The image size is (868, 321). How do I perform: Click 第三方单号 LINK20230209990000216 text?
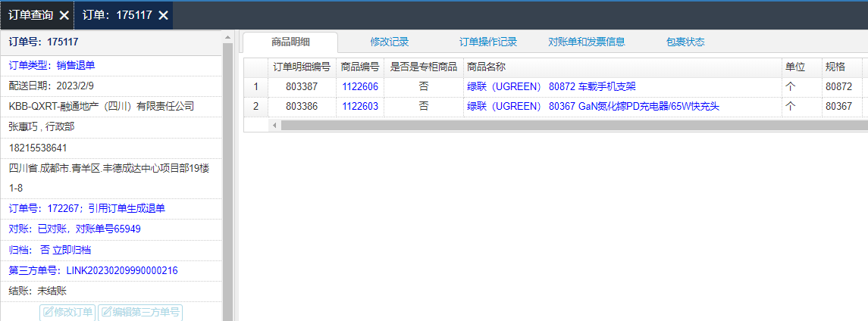pyautogui.click(x=93, y=271)
